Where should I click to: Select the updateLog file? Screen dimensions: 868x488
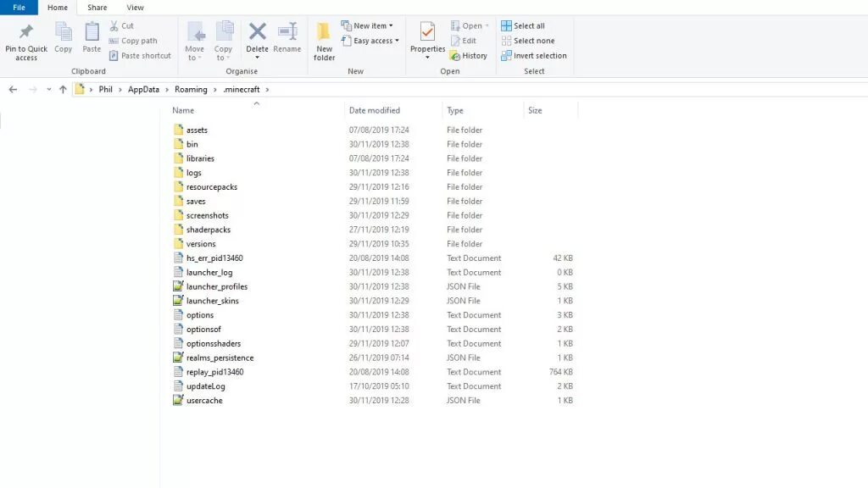(x=205, y=386)
